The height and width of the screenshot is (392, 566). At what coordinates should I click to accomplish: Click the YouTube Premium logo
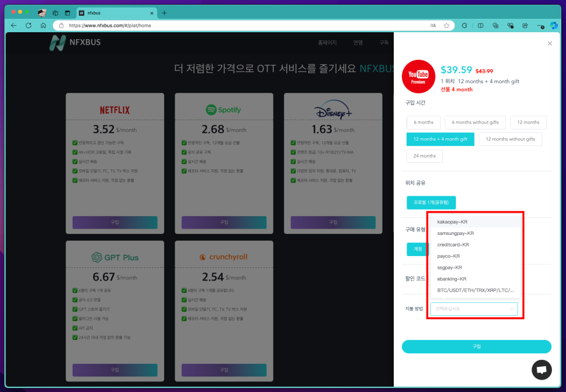point(418,77)
